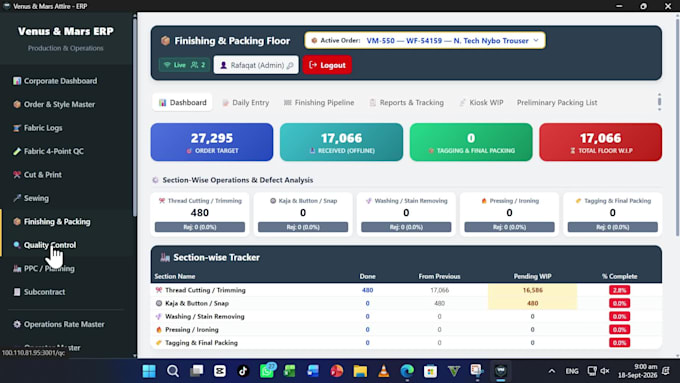Open File Explorer from taskbar

pyautogui.click(x=360, y=371)
